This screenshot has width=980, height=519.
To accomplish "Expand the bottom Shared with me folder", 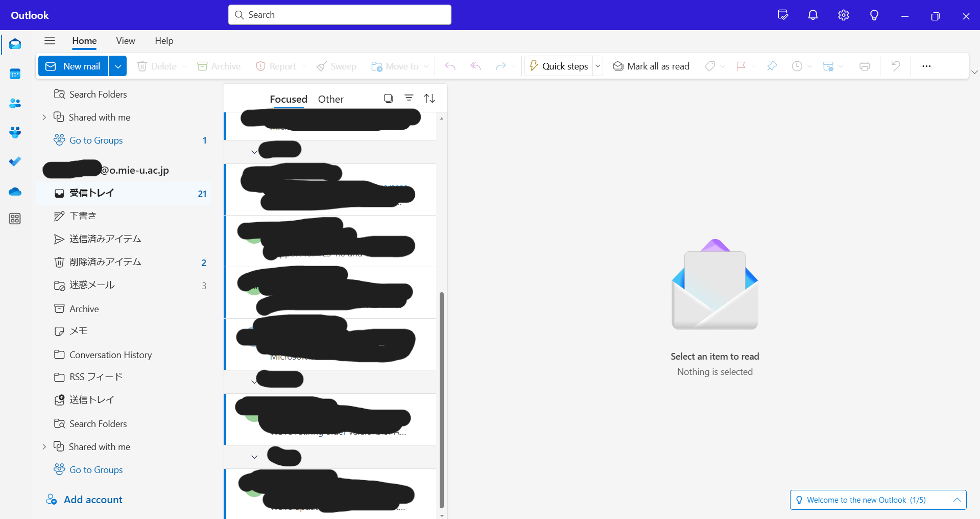I will (x=44, y=447).
